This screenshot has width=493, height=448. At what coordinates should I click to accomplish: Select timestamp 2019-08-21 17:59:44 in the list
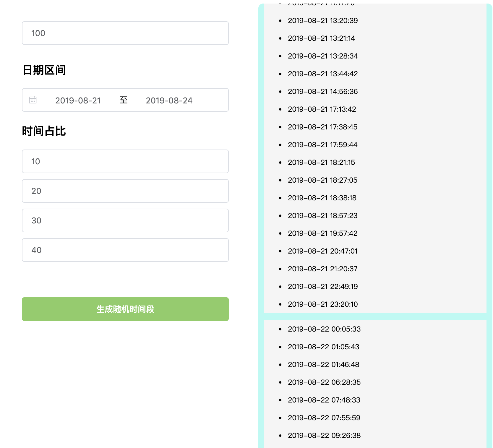[x=322, y=145]
